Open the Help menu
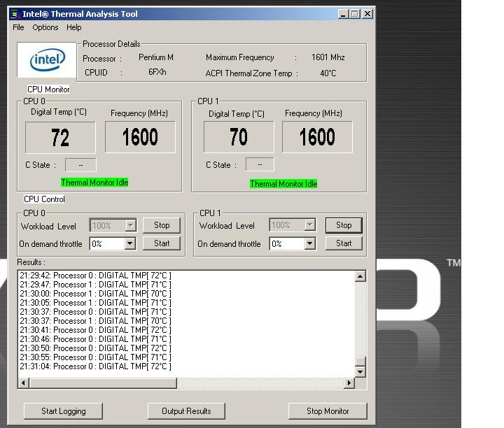 74,27
